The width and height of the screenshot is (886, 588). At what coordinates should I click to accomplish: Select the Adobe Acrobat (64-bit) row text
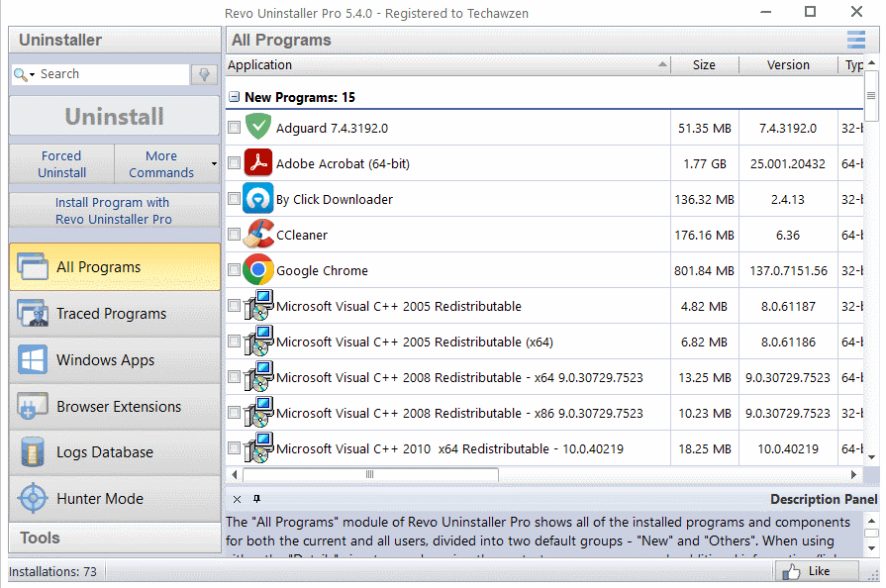tap(343, 163)
